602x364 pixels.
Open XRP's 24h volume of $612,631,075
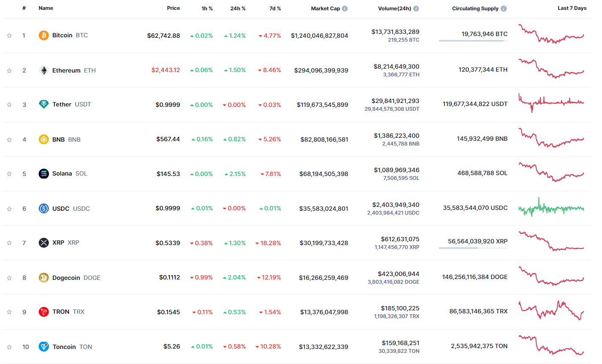point(400,239)
